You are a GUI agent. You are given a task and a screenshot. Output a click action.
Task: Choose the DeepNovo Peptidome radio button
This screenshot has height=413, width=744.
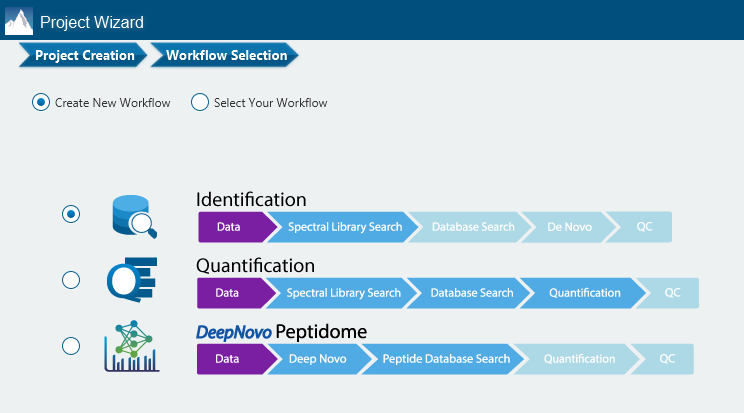(71, 346)
